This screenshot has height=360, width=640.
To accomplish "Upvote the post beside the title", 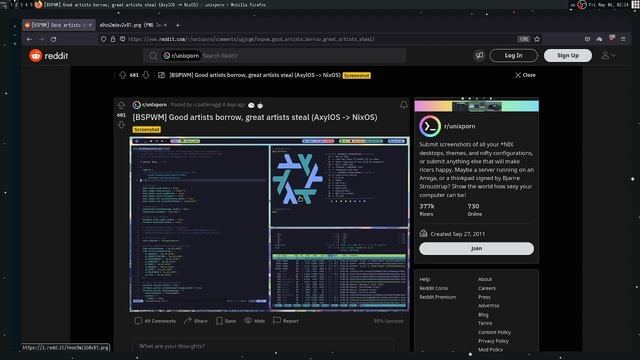I will (x=121, y=105).
